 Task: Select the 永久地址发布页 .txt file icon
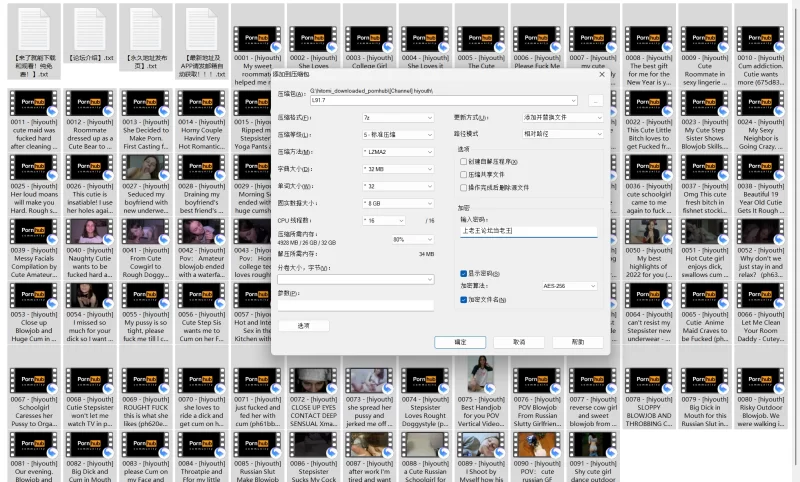point(147,31)
